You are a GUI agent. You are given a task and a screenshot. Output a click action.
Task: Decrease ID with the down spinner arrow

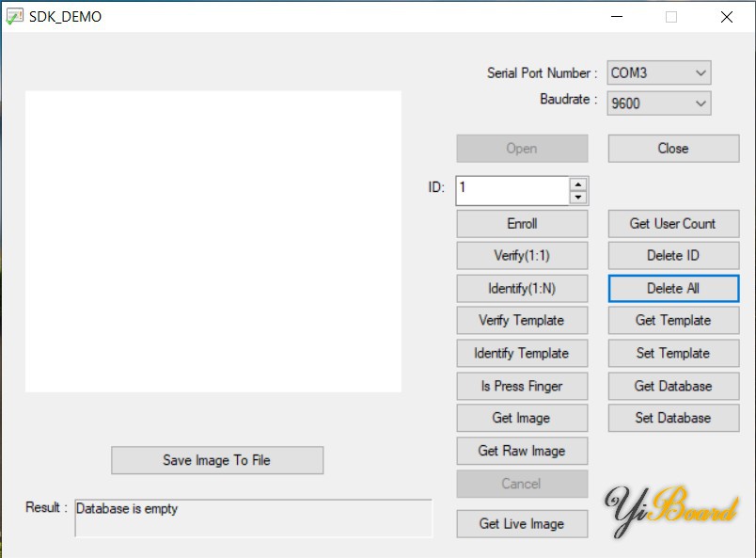[578, 197]
